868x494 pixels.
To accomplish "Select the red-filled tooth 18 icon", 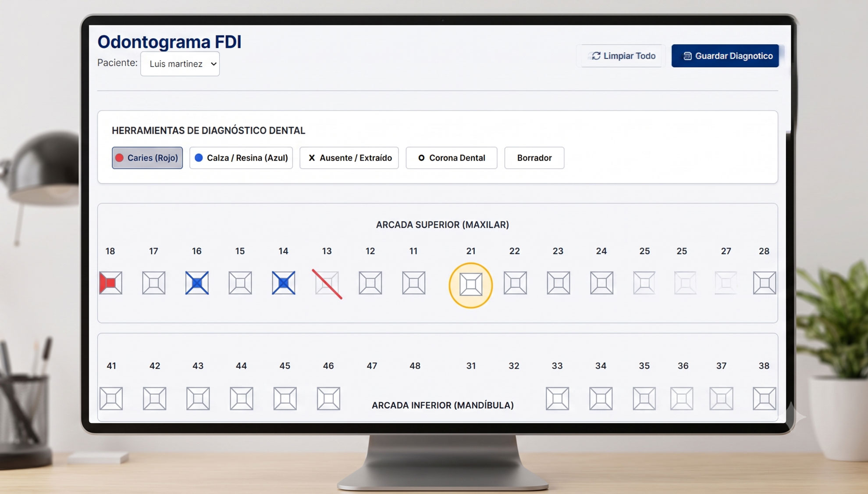I will point(110,283).
